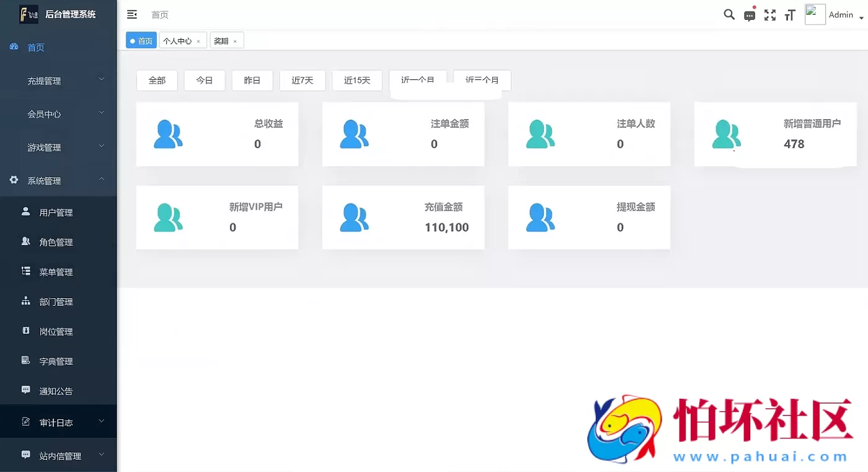Toggle the sidebar collapse hamburger icon

131,14
